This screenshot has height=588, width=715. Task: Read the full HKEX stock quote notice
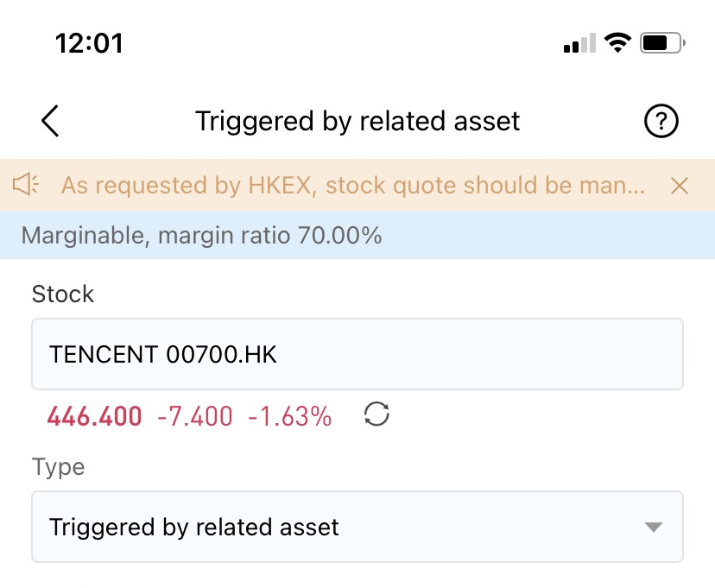353,185
